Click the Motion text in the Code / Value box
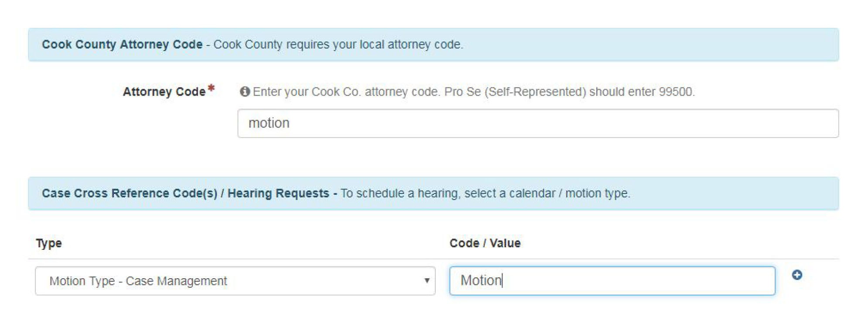Viewport: 868px width, 328px height. (x=481, y=281)
